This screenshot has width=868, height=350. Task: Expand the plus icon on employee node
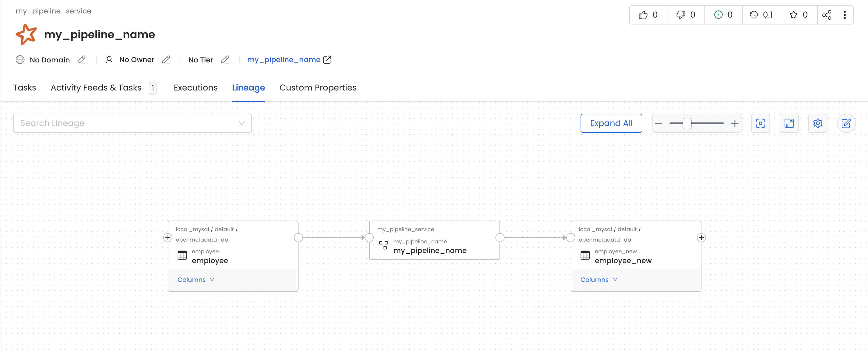tap(168, 238)
